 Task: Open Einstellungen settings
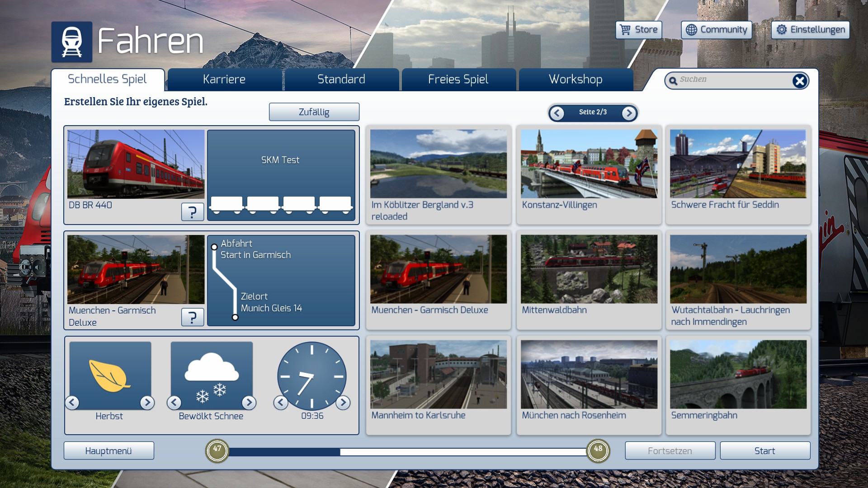pyautogui.click(x=810, y=30)
